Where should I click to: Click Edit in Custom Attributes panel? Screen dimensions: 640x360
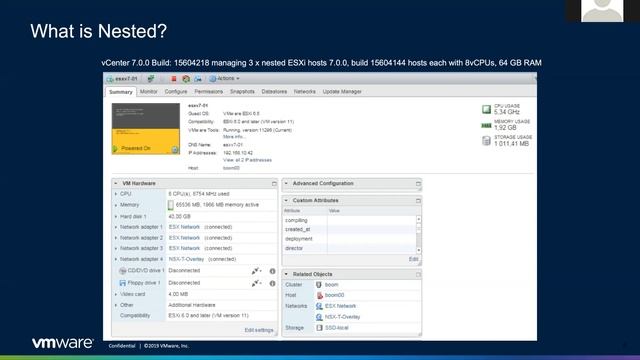(413, 259)
